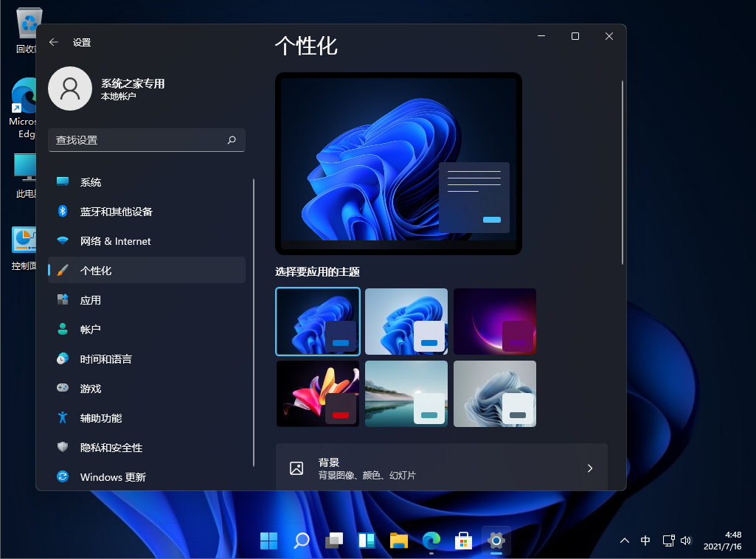Apply the light blue bloom theme
The width and height of the screenshot is (756, 559).
(x=406, y=322)
